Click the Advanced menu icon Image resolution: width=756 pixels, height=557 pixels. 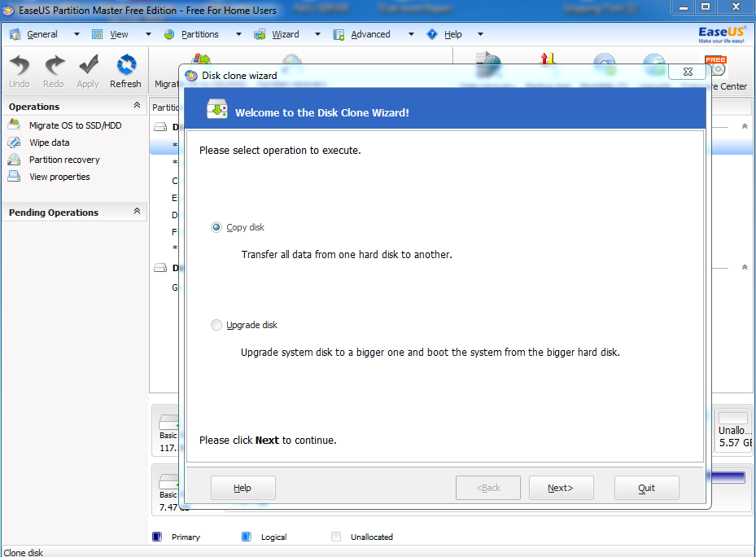click(339, 34)
